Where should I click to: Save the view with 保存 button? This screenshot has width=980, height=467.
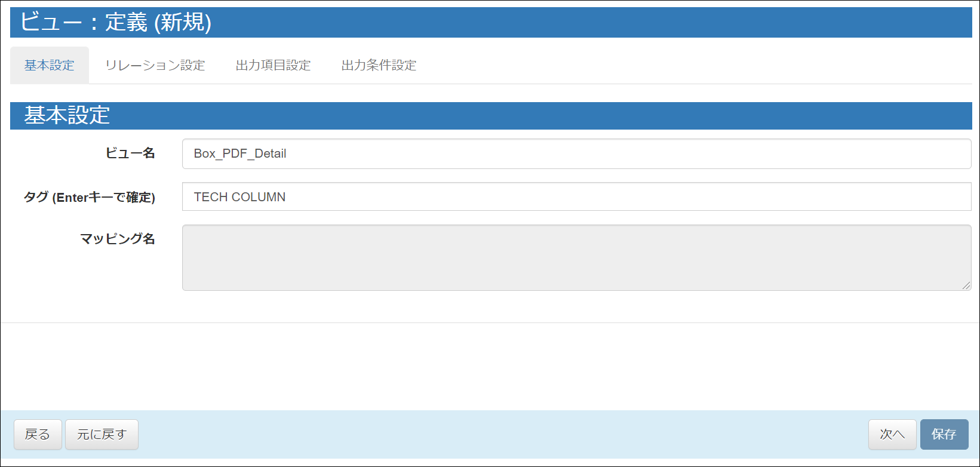[x=944, y=434]
